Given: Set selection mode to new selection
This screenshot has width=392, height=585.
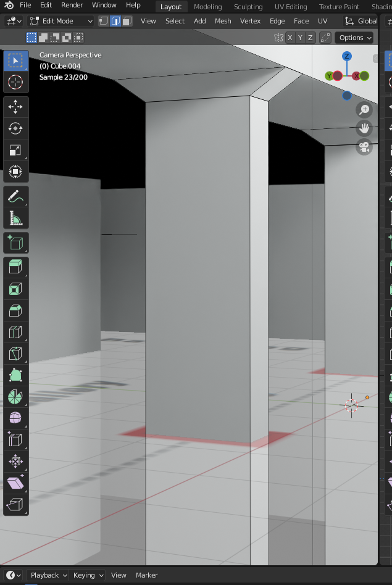Looking at the screenshot, I should coord(31,37).
